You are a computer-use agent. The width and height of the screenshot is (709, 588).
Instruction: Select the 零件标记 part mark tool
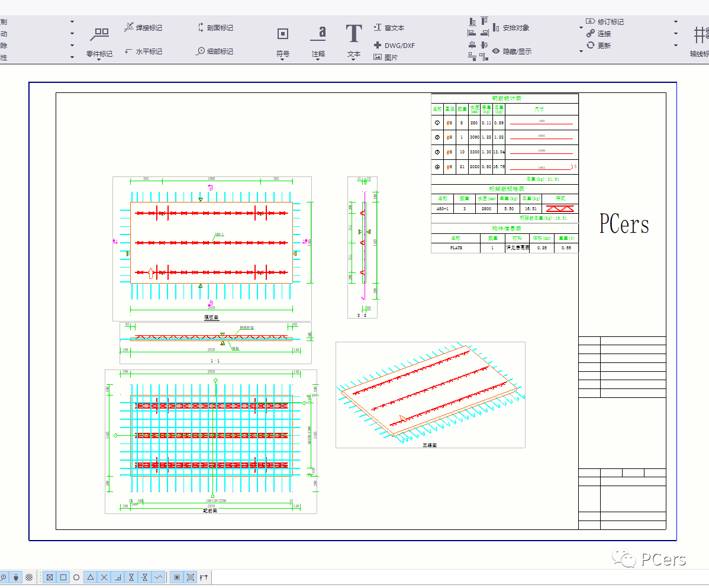[x=99, y=34]
